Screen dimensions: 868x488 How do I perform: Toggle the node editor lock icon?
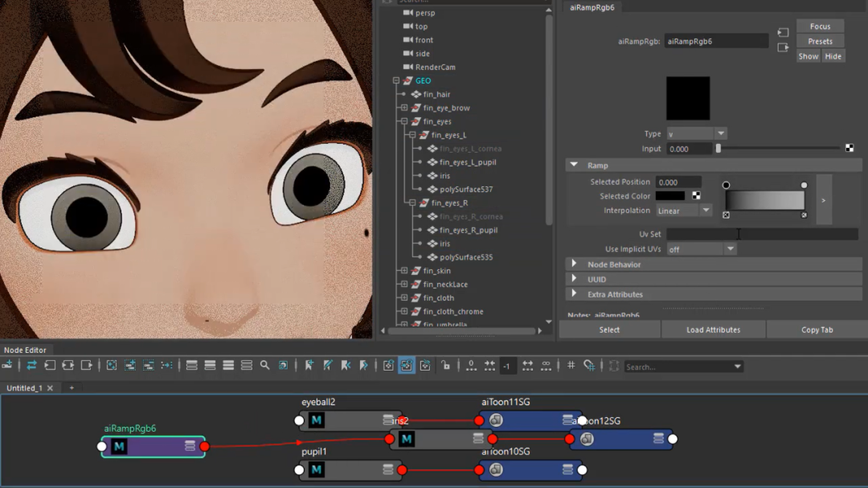click(x=444, y=365)
